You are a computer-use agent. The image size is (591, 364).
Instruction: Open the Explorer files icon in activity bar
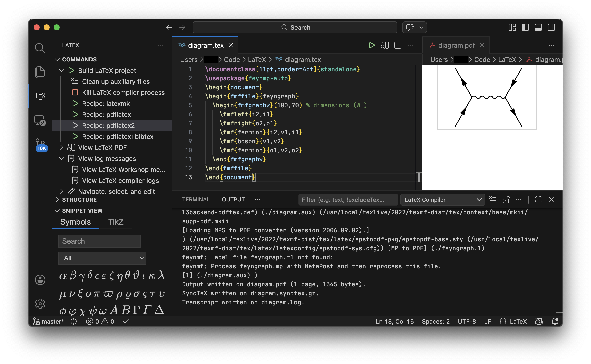tap(40, 72)
